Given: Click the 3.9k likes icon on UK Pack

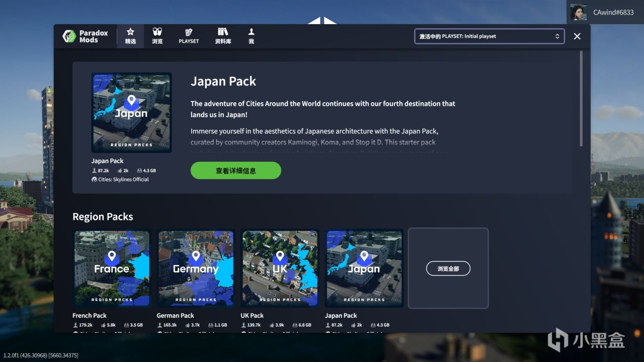Looking at the screenshot, I should [271, 325].
